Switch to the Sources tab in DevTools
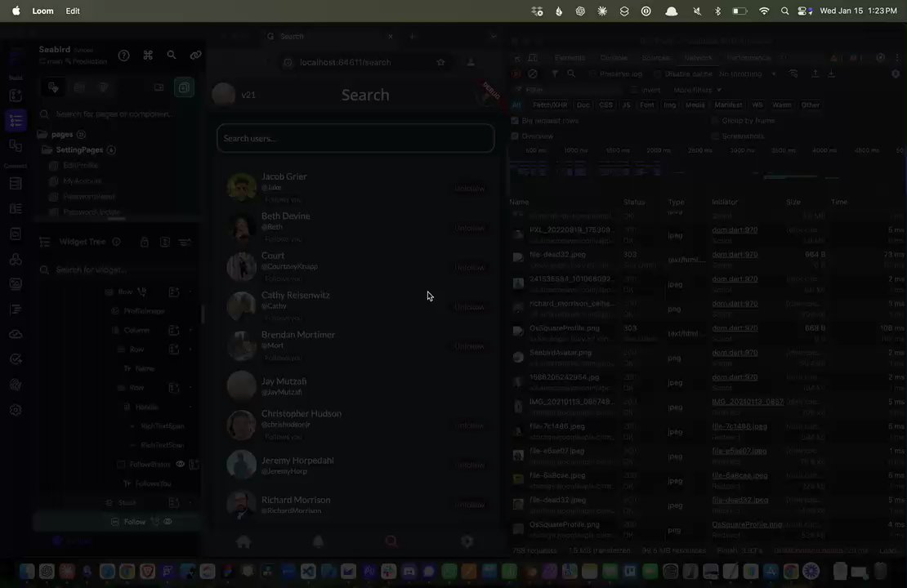907x588 pixels. tap(655, 58)
